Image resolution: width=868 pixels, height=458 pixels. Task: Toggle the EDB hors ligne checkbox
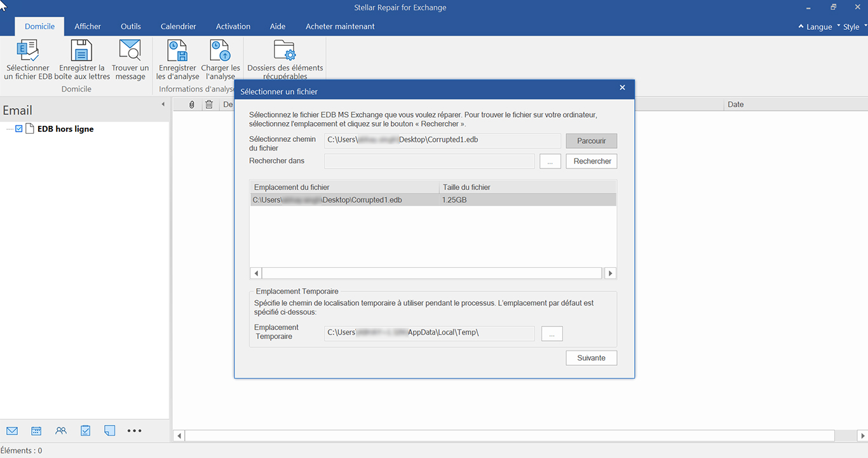(19, 128)
